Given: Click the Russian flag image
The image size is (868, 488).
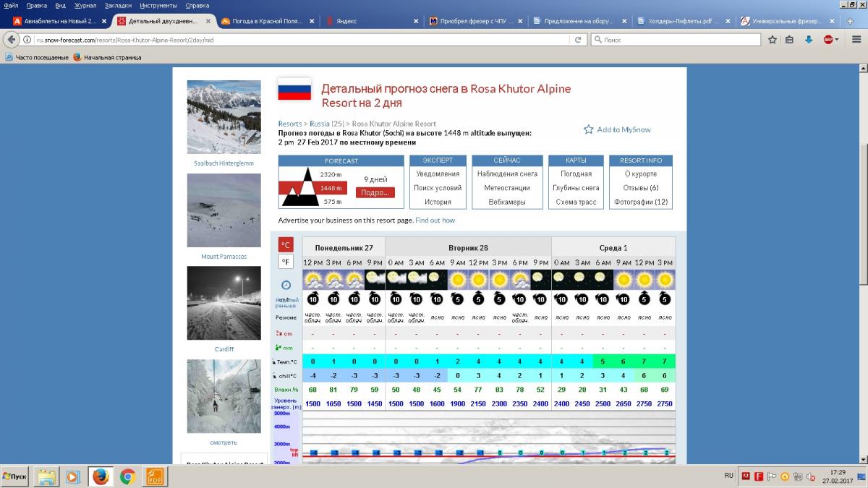Looking at the screenshot, I should (294, 89).
